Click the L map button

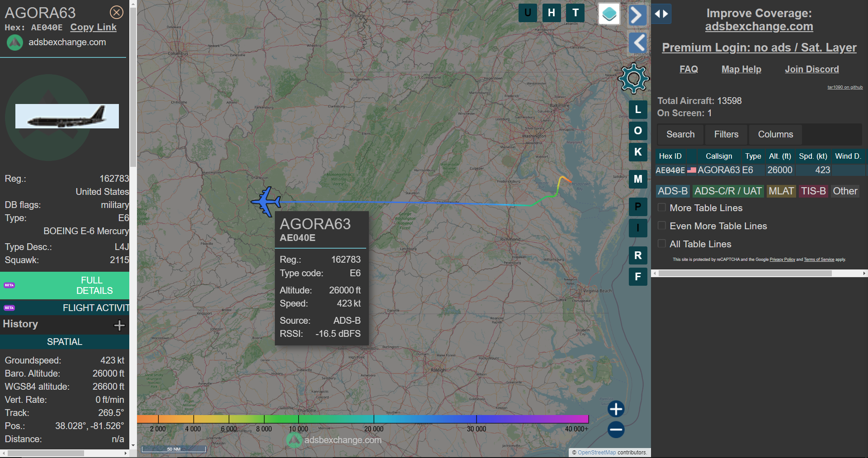[x=638, y=109]
